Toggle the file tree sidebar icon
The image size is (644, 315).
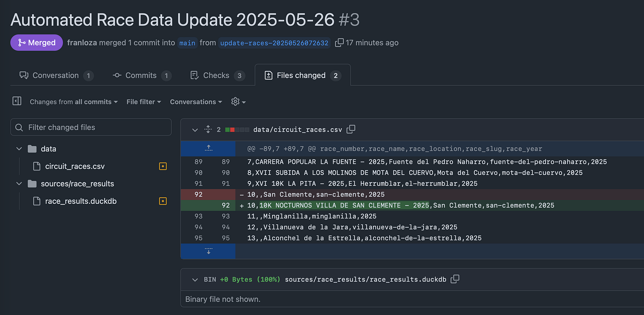17,101
